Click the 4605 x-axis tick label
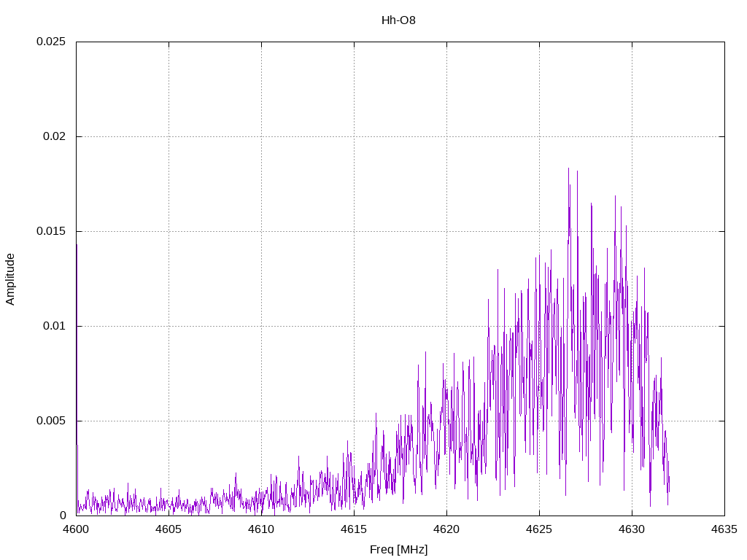The height and width of the screenshot is (560, 747). [x=169, y=529]
